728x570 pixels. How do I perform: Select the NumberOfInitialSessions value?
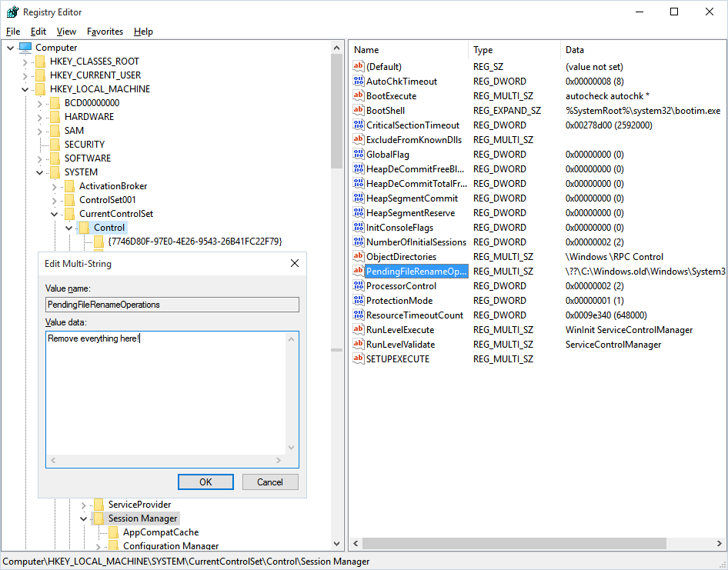click(x=416, y=242)
